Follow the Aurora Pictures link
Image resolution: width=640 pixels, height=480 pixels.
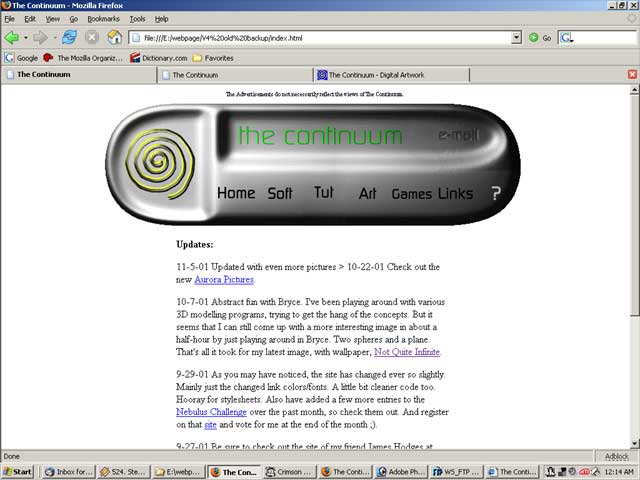[x=224, y=280]
